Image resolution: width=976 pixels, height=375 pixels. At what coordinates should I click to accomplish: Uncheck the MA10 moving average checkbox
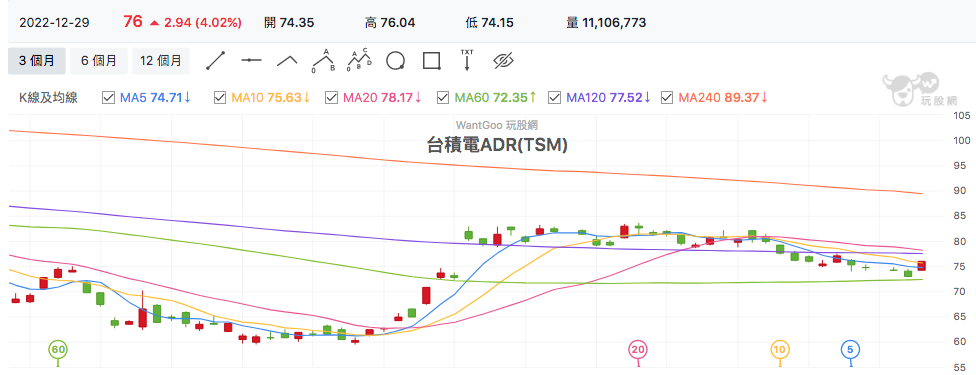[219, 97]
